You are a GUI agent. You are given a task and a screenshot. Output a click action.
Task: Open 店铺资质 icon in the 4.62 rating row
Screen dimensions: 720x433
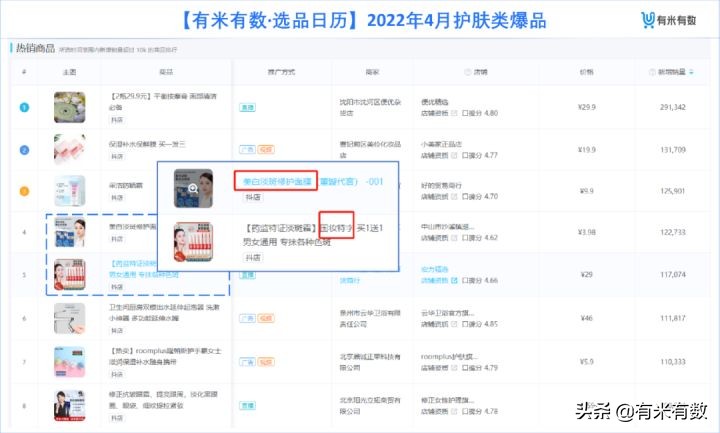454,237
